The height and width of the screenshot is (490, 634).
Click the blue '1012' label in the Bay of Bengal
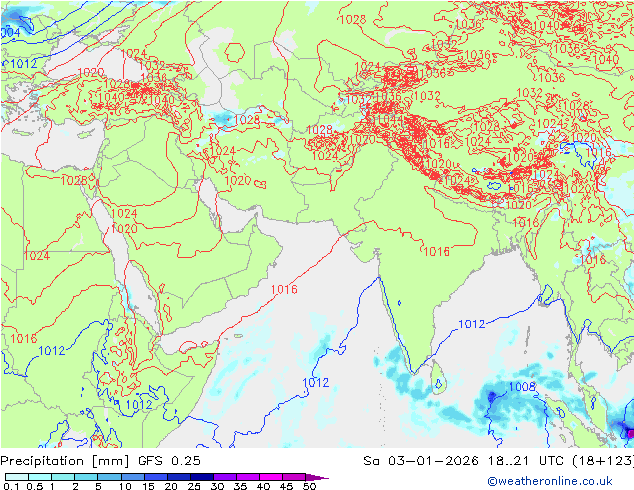click(x=471, y=324)
